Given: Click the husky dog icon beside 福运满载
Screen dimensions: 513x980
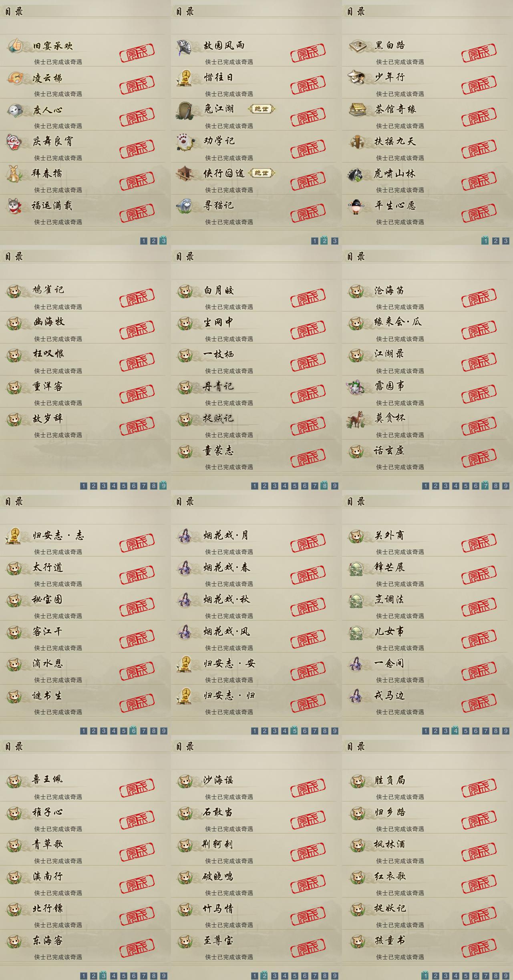Looking at the screenshot, I should click(x=14, y=206).
